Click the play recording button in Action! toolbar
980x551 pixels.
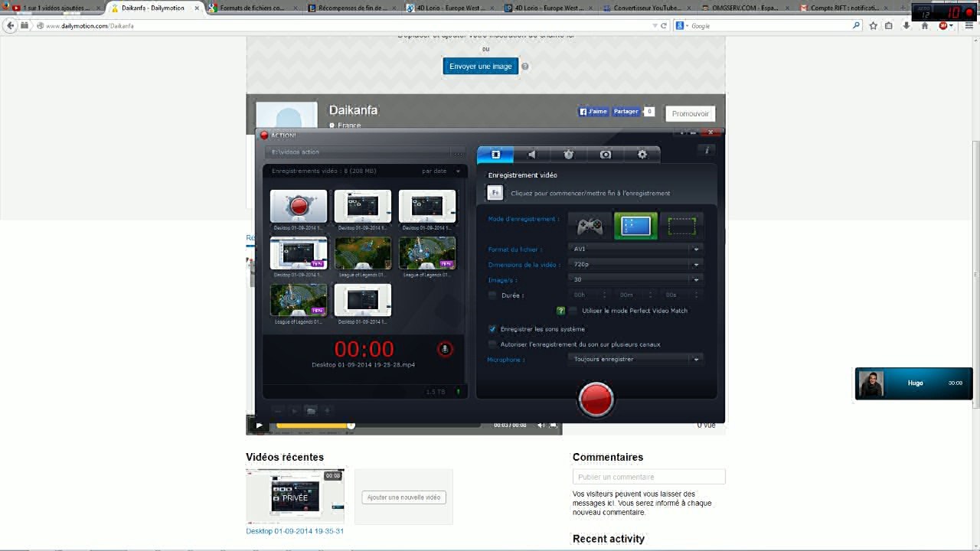pyautogui.click(x=294, y=411)
